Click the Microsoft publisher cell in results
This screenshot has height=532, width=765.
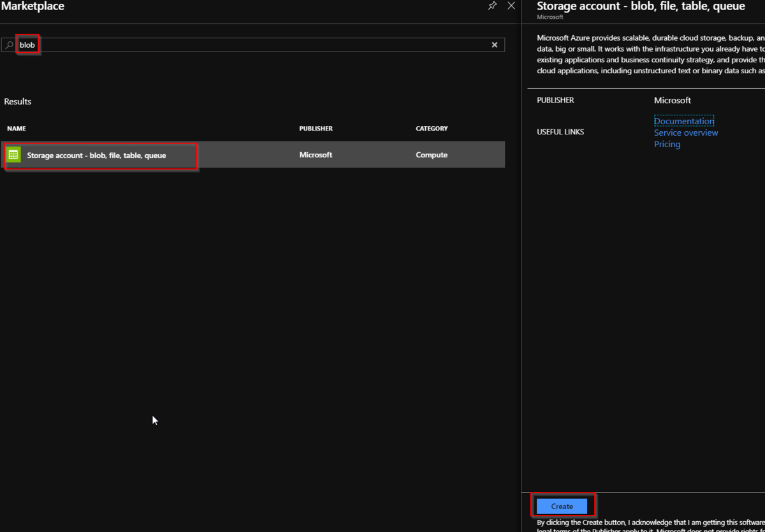point(316,155)
